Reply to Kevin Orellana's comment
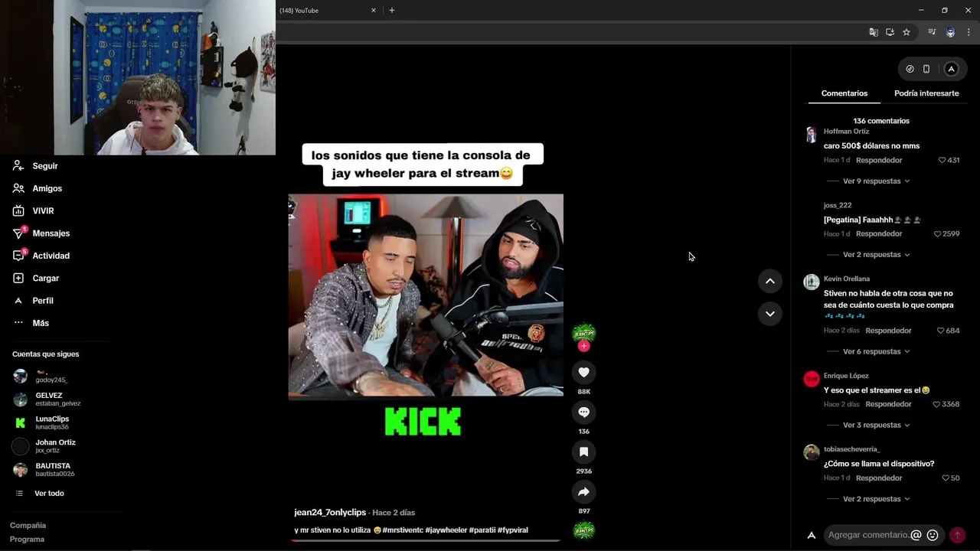The image size is (980, 551). 888,331
